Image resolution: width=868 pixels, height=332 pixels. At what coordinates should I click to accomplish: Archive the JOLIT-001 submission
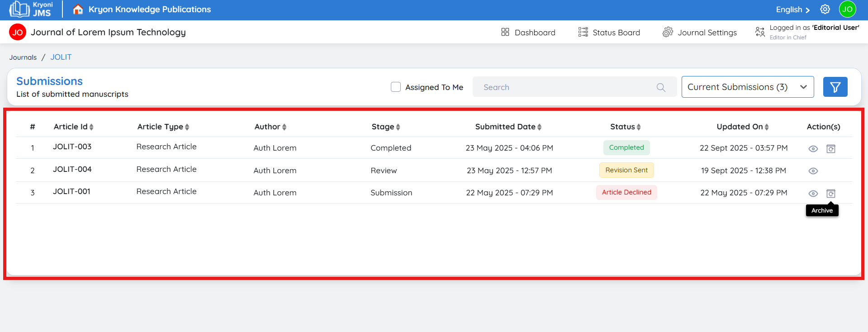click(x=830, y=194)
